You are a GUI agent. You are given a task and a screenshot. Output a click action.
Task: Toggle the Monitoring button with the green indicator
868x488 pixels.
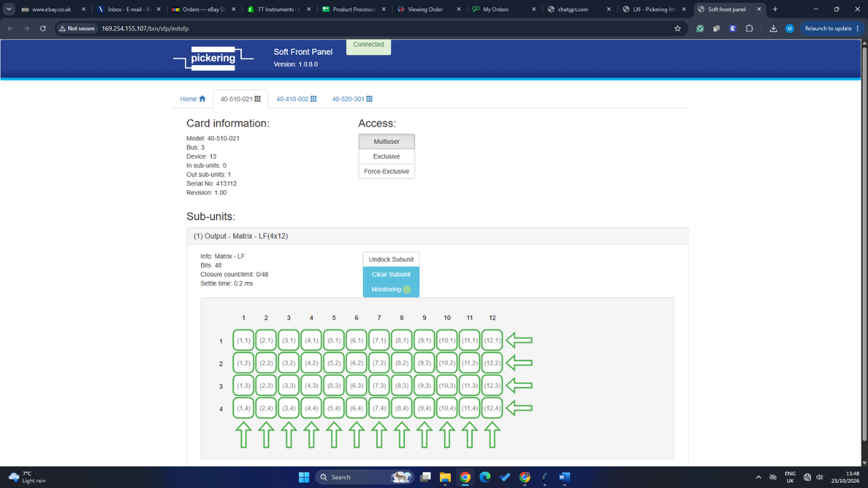coord(391,289)
